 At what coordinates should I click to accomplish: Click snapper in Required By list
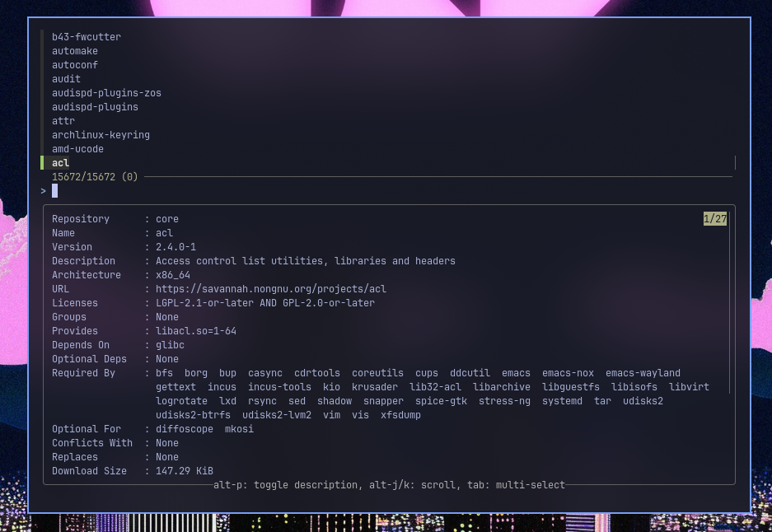pyautogui.click(x=384, y=401)
